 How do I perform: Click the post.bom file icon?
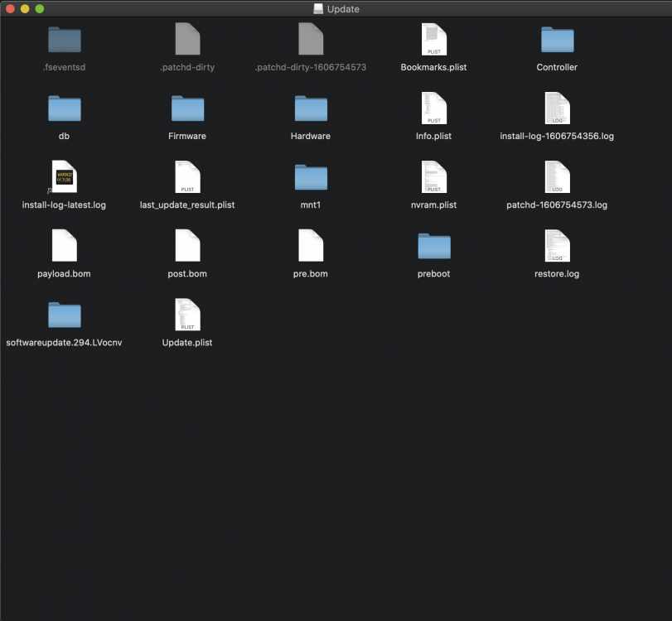(188, 245)
